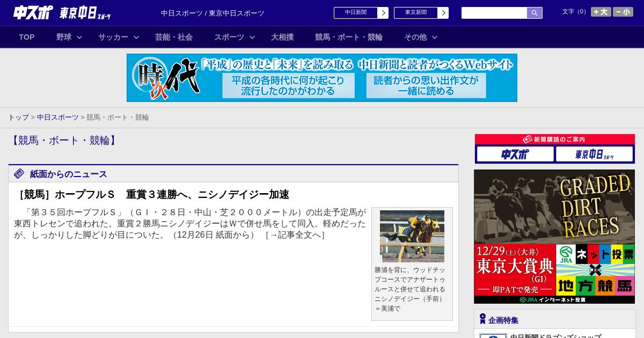The image size is (644, 338).
Task: Expand the スポーツ dropdown chevron
Action: (252, 37)
